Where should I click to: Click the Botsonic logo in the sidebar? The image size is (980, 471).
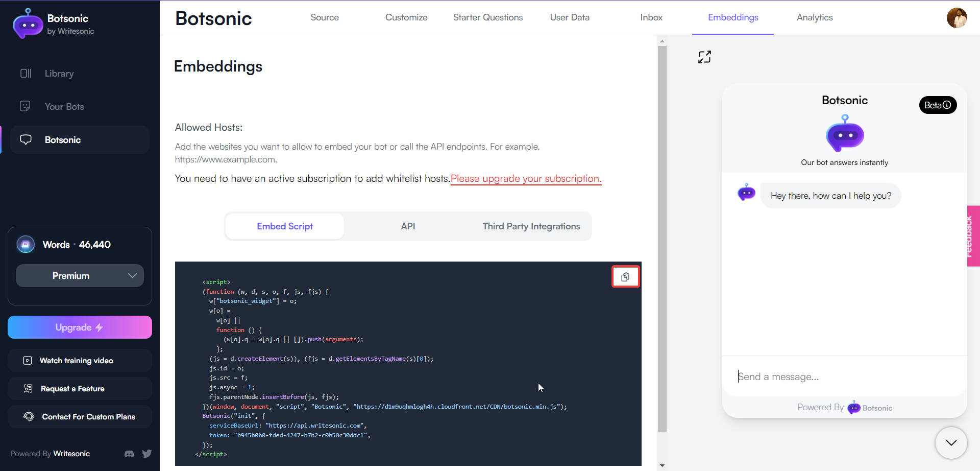[28, 23]
